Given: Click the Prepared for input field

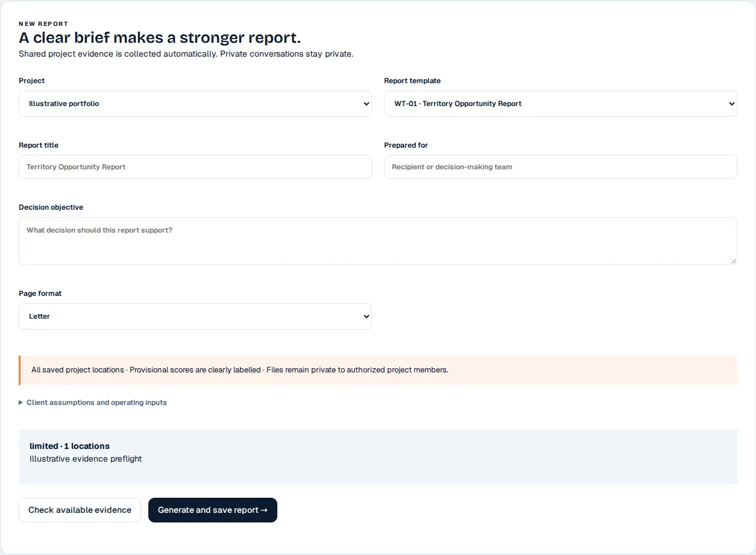Looking at the screenshot, I should pyautogui.click(x=560, y=167).
